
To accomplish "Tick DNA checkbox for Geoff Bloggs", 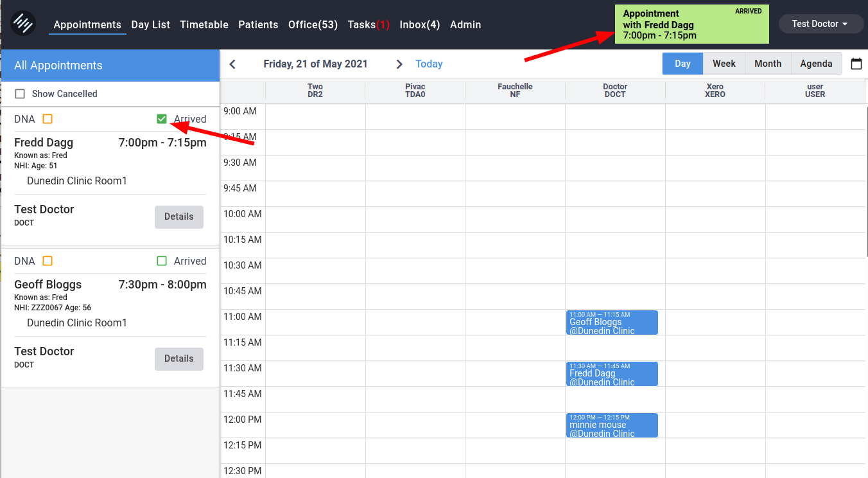I will (48, 261).
